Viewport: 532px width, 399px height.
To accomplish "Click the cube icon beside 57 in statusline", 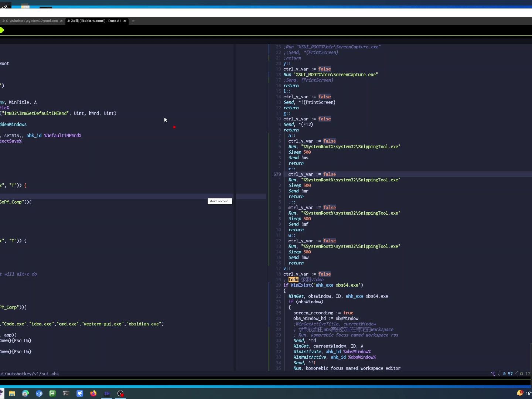I will pyautogui.click(x=504, y=374).
